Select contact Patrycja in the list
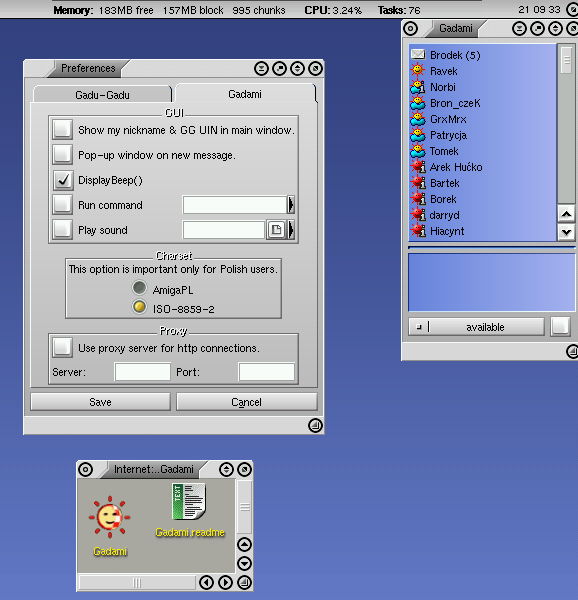This screenshot has width=578, height=600. pyautogui.click(x=483, y=135)
